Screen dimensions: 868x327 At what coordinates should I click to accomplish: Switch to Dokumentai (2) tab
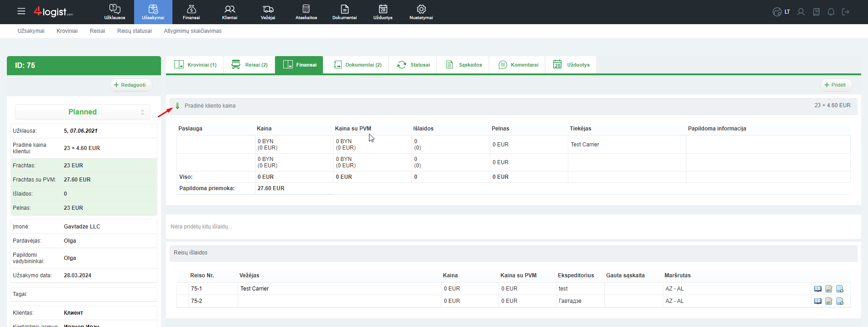click(x=357, y=65)
